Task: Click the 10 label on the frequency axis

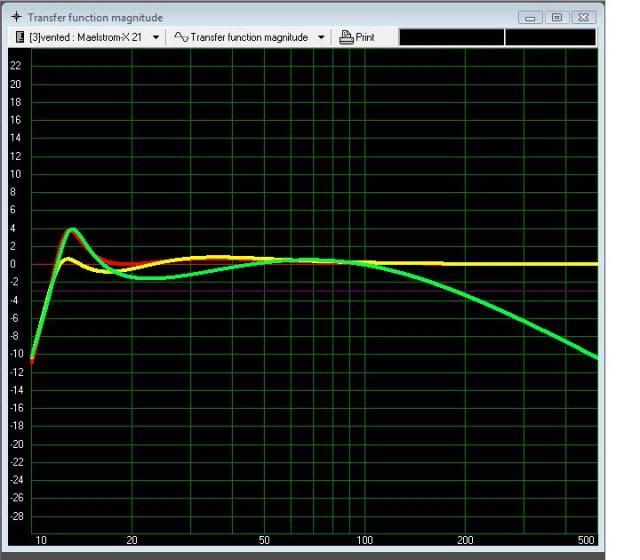Action: tap(41, 540)
